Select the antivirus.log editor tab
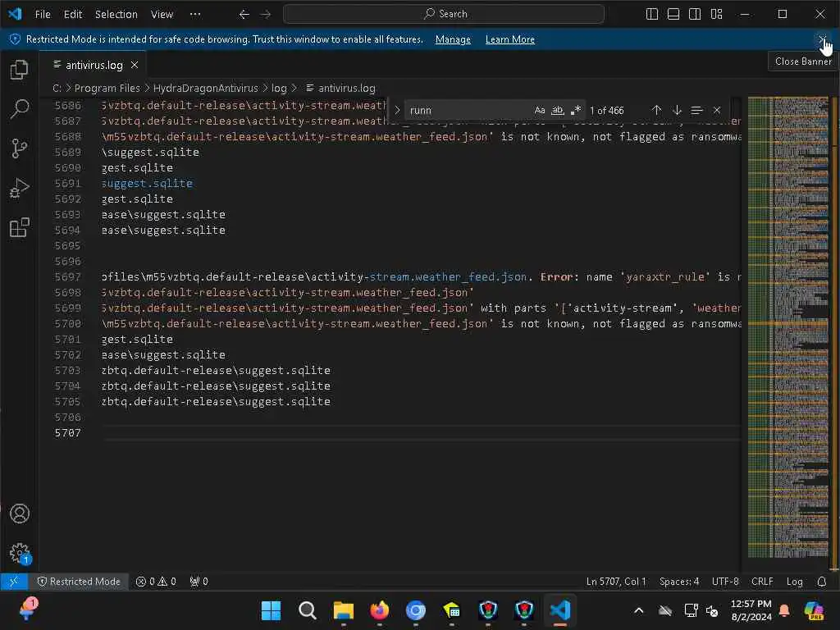 tap(94, 65)
